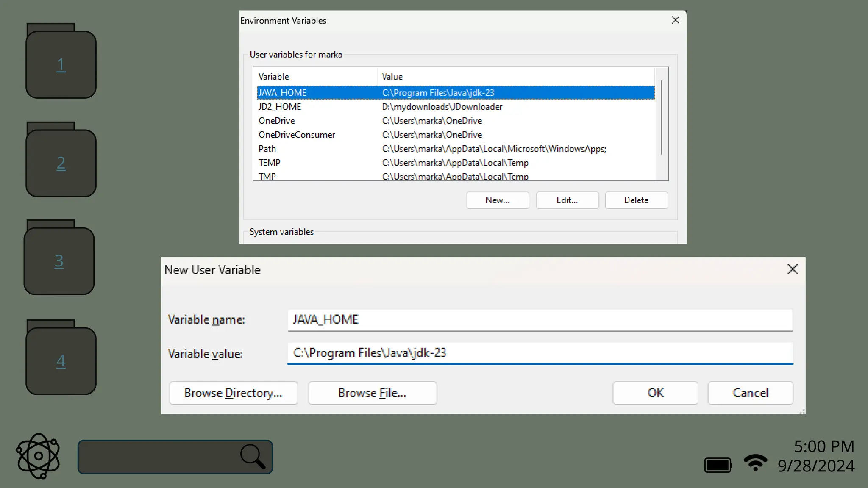The image size is (868, 488).
Task: Click the magnifying glass search icon
Action: click(253, 457)
